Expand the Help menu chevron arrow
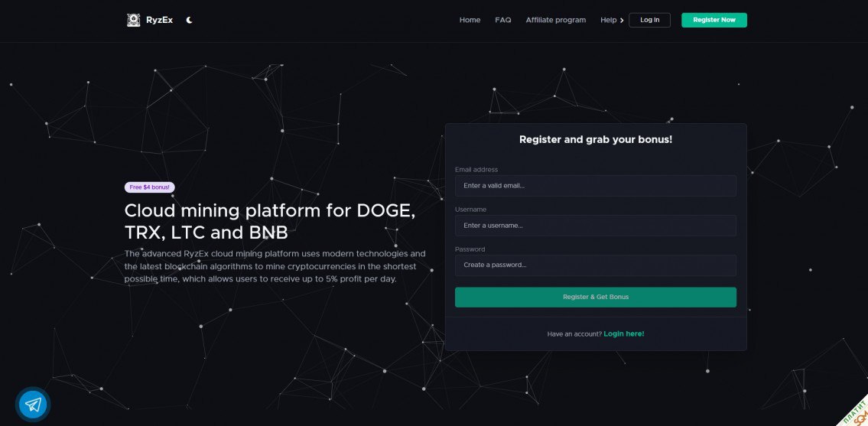 click(622, 21)
